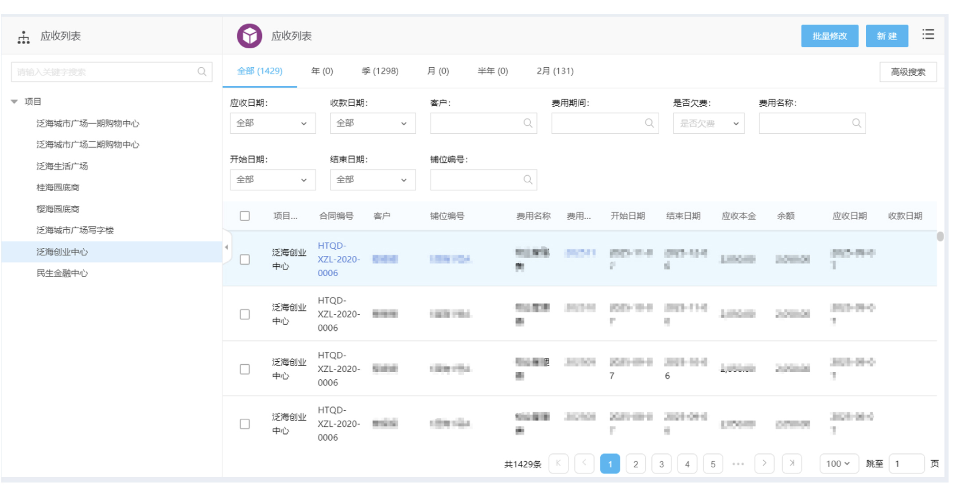Viewport: 980px width, 498px height.
Task: Open the 开始日期 dropdown
Action: coord(272,180)
